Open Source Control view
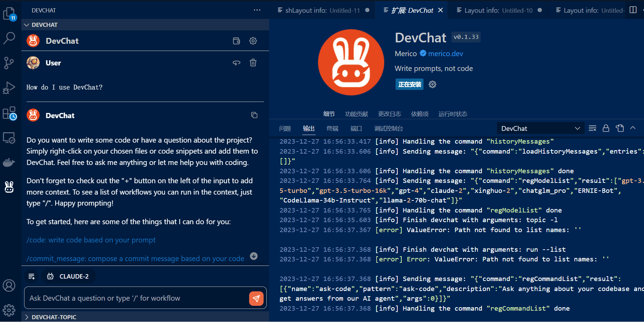 9,63
